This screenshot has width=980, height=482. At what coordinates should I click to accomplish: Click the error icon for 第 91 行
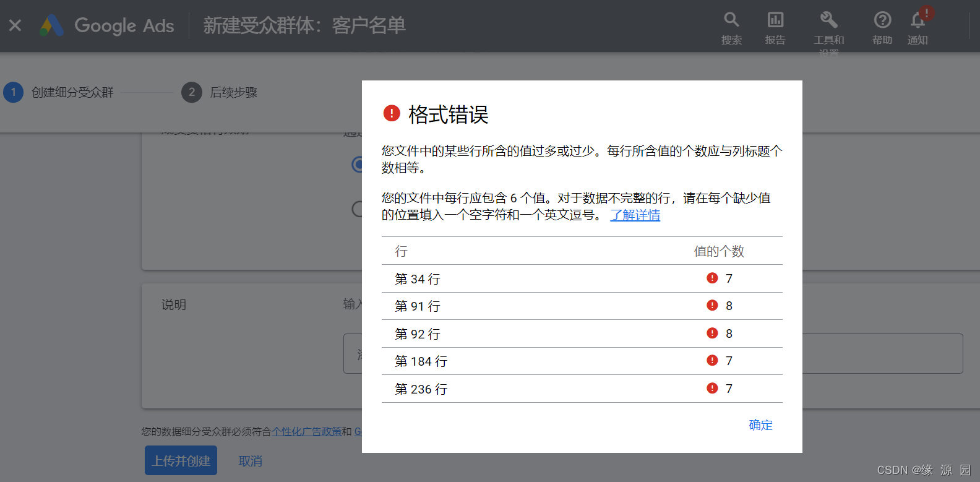click(712, 306)
